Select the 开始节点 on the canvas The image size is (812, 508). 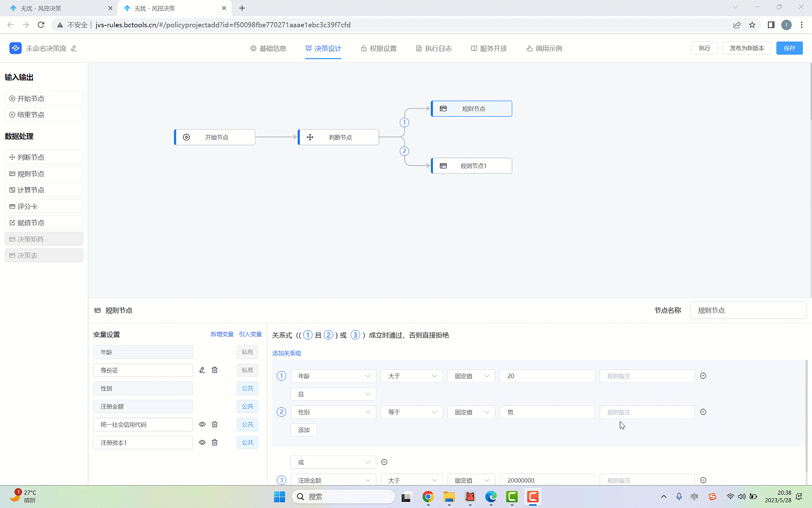[x=215, y=137]
